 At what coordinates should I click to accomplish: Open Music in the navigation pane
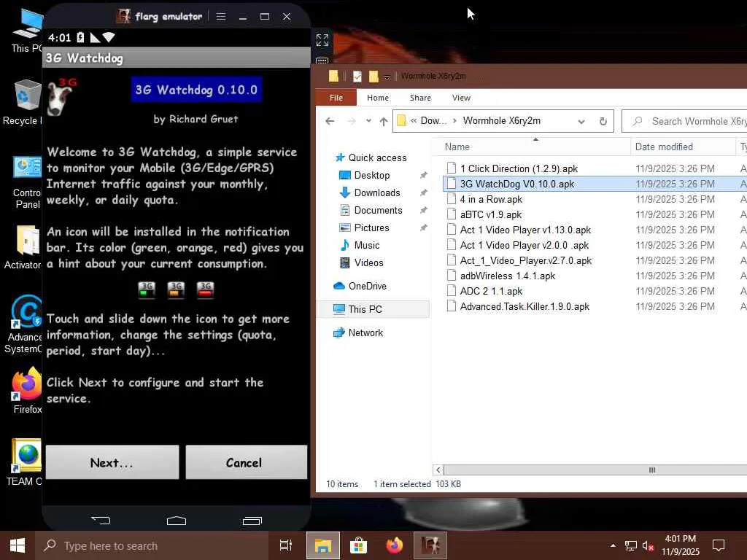click(x=366, y=245)
